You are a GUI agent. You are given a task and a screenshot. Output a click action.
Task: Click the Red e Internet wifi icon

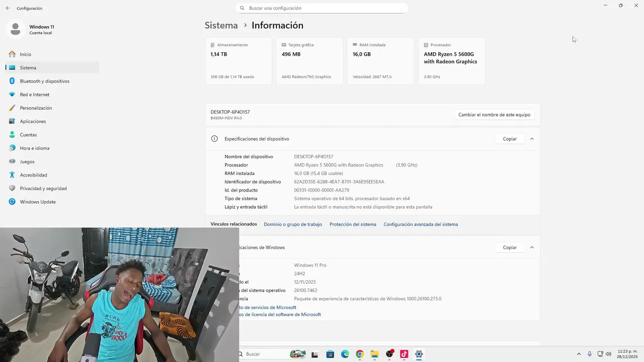pyautogui.click(x=12, y=95)
